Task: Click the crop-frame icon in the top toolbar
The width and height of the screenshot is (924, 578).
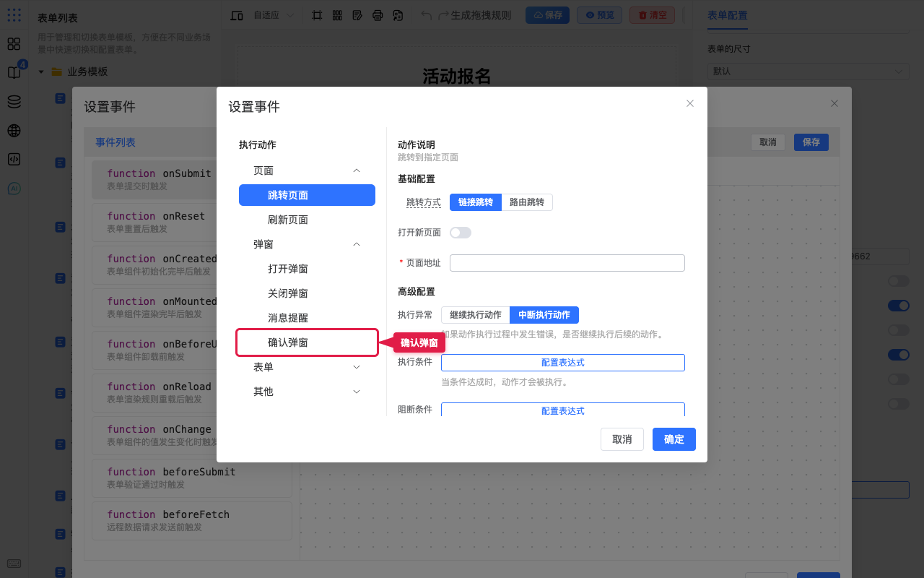Action: (317, 15)
